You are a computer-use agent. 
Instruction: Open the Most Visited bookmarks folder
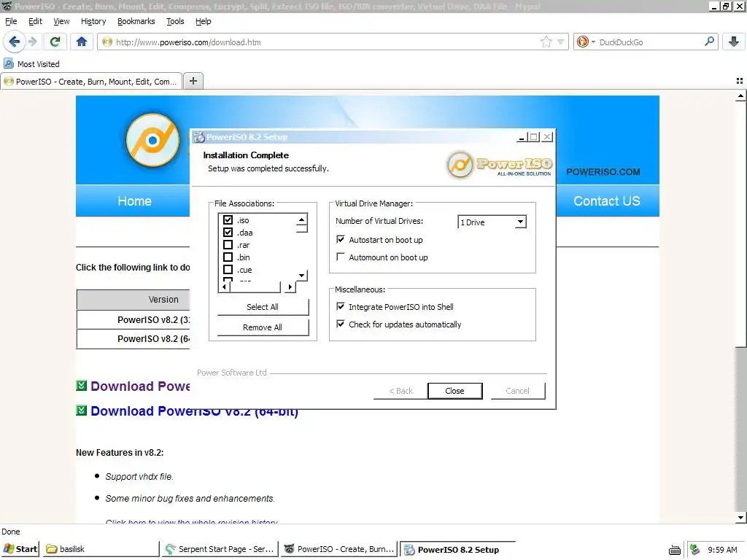coord(32,64)
